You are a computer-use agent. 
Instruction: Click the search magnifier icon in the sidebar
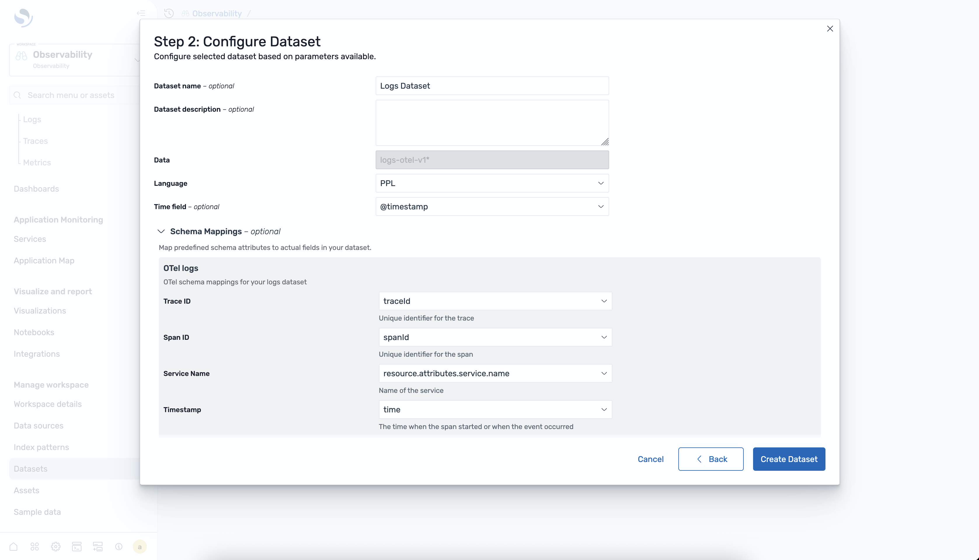click(17, 94)
